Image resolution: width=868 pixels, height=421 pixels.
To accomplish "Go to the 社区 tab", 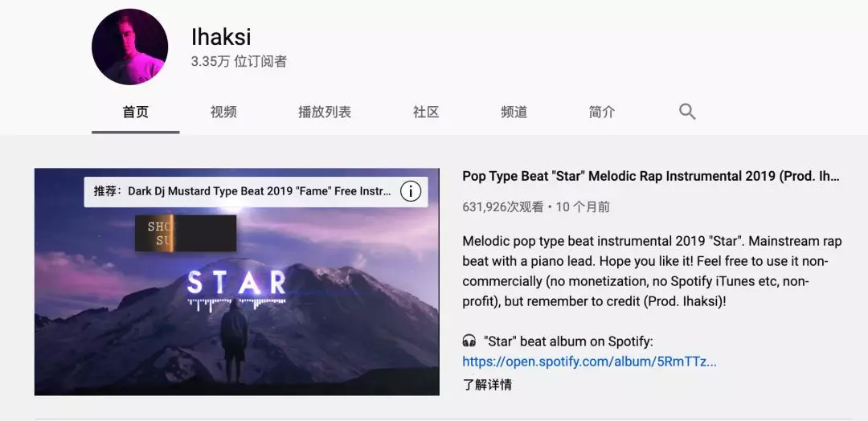I will click(x=426, y=112).
